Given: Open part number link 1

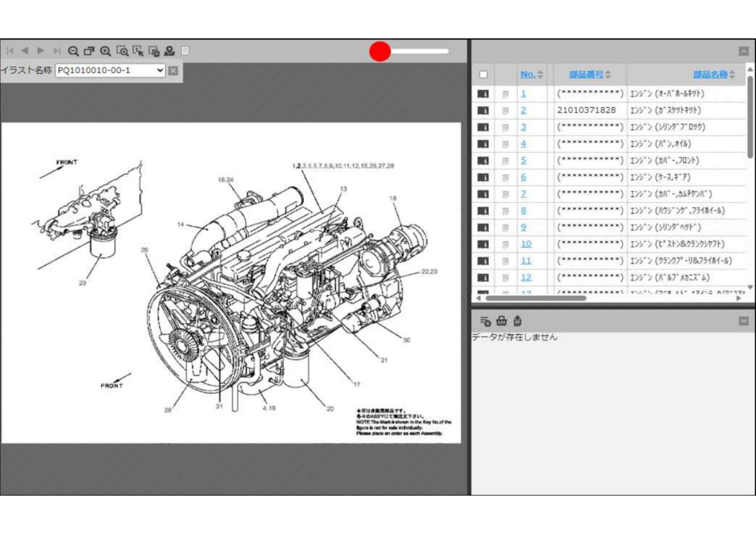Looking at the screenshot, I should tap(523, 94).
